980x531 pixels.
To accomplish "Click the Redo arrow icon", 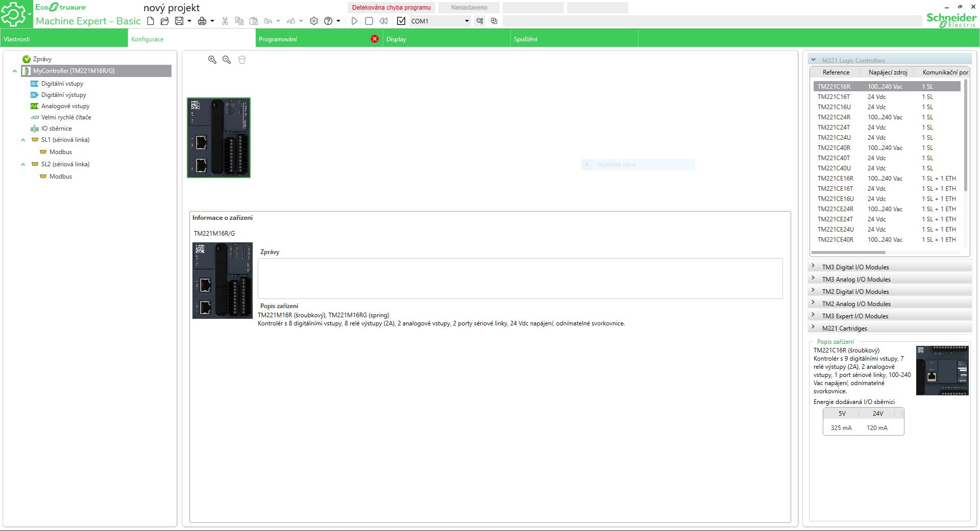I will [x=291, y=21].
